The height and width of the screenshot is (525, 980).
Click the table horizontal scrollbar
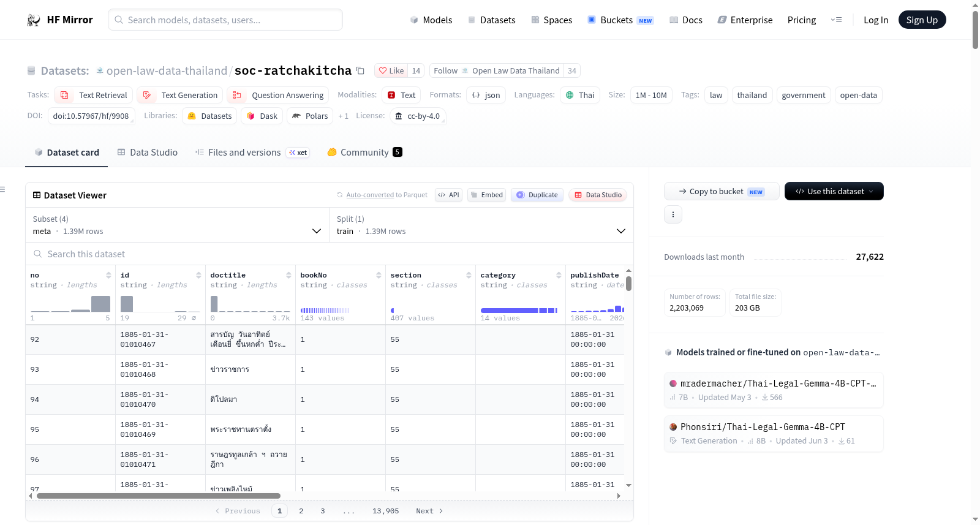point(158,496)
